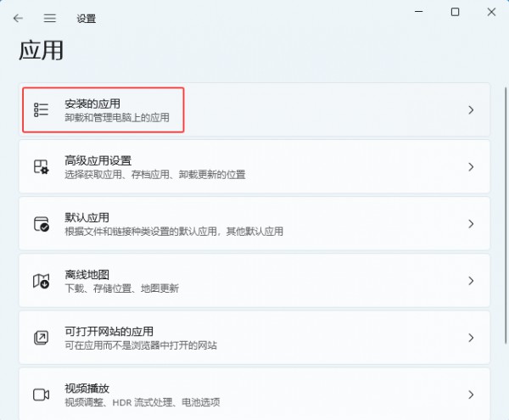The height and width of the screenshot is (420, 509).
Task: Click the 设置 window title text
Action: (x=87, y=19)
